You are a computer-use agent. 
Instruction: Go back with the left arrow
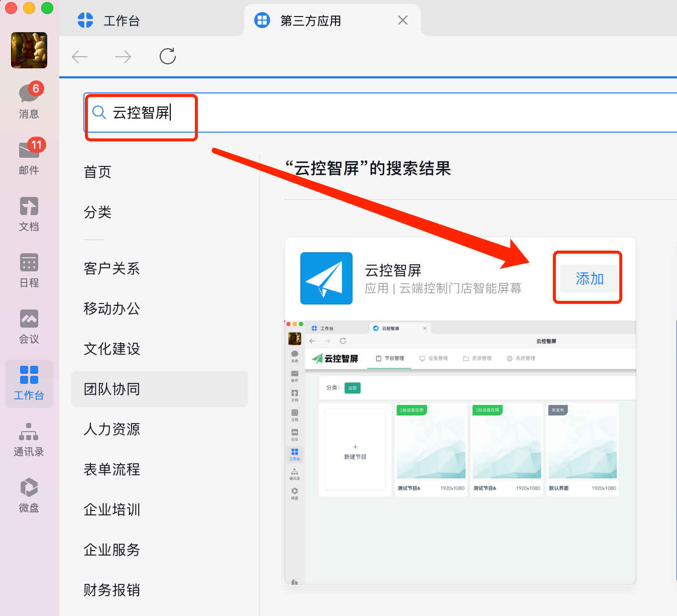point(80,57)
